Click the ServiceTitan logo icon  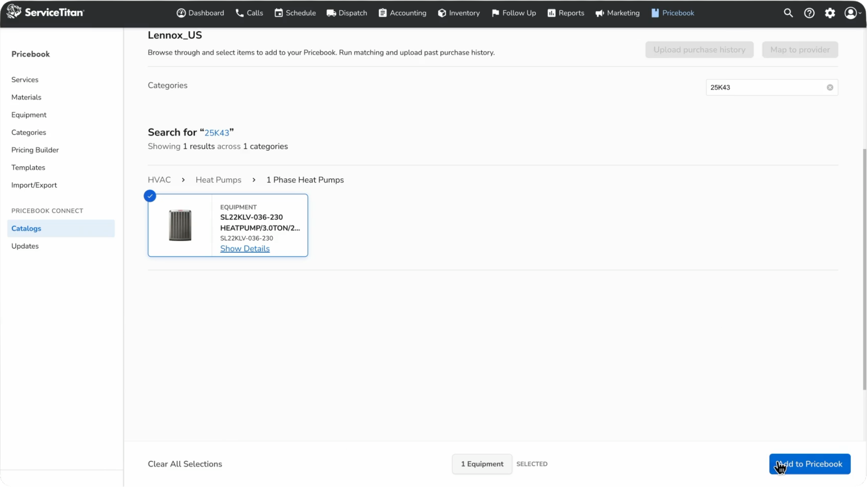point(14,12)
